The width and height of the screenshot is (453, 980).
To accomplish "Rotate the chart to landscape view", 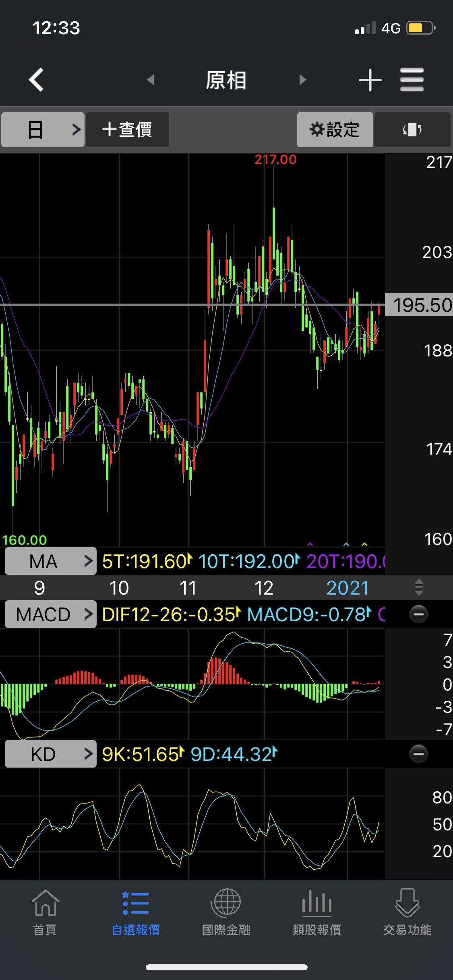I will click(412, 130).
